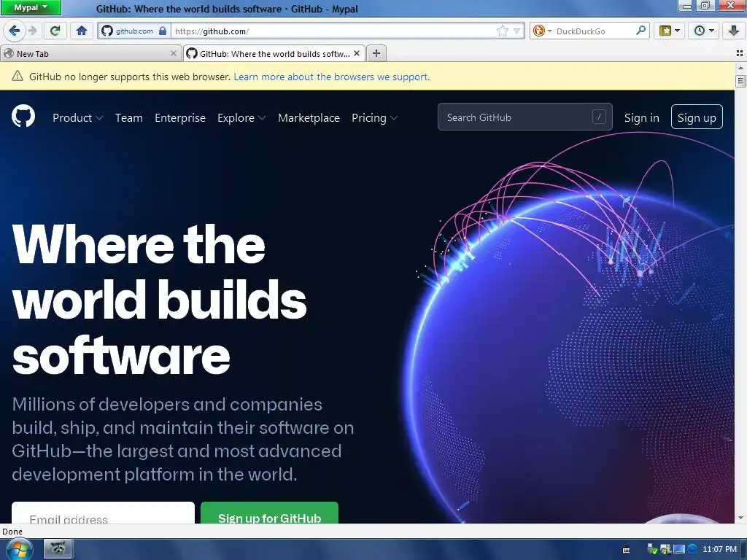Click the slash shortcut key icon
747x560 pixels.
point(599,117)
